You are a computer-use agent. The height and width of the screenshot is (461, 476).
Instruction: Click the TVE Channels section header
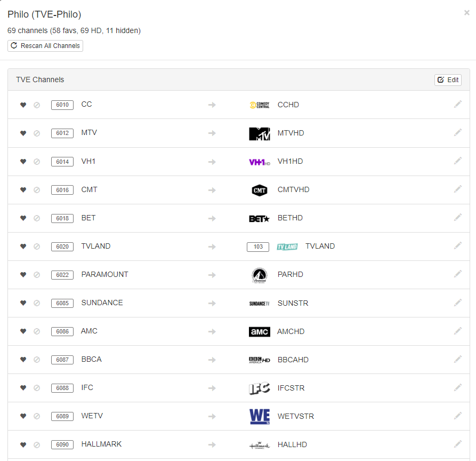pos(40,80)
